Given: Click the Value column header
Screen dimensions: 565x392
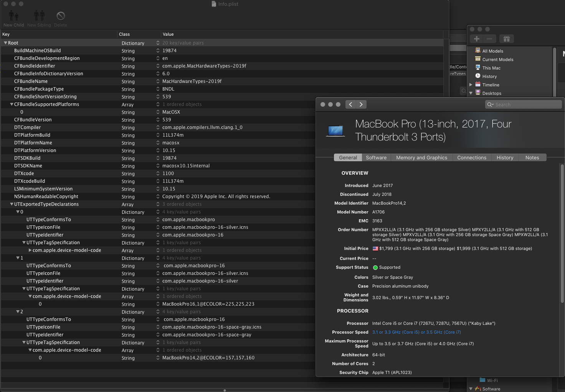Looking at the screenshot, I should click(x=302, y=34).
